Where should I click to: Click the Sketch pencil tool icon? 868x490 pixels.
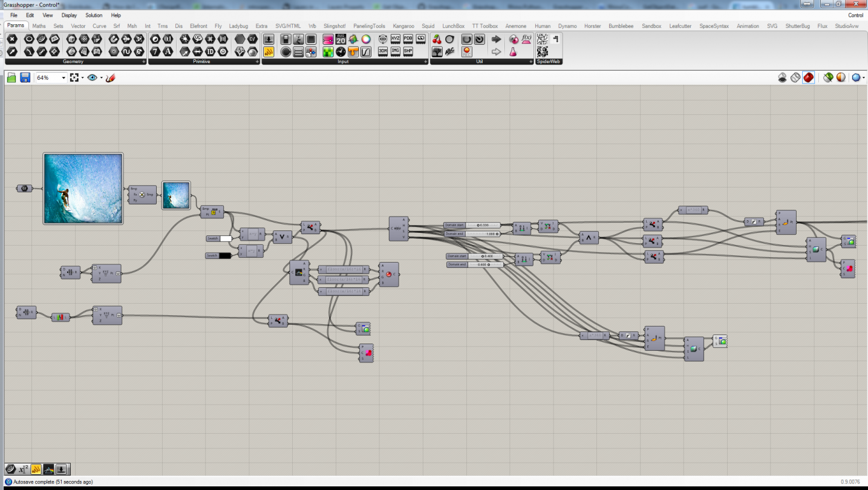click(111, 77)
